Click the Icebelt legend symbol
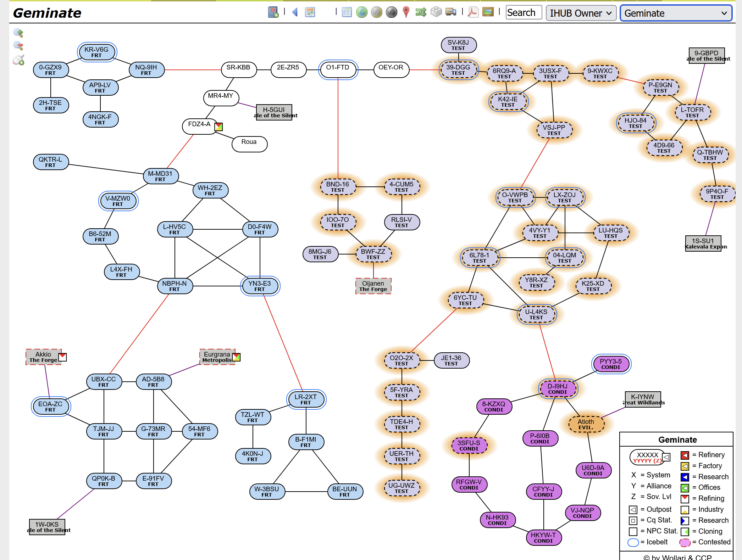This screenshot has height=560, width=742. [633, 542]
